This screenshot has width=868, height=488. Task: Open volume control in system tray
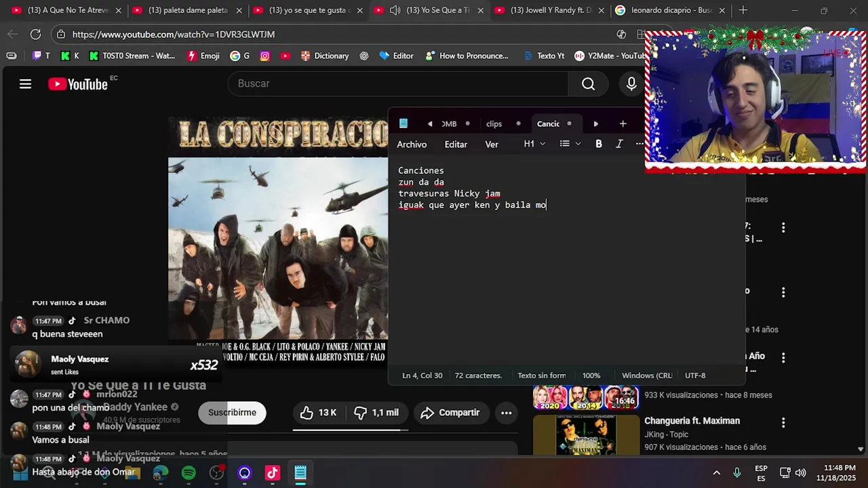tap(800, 473)
